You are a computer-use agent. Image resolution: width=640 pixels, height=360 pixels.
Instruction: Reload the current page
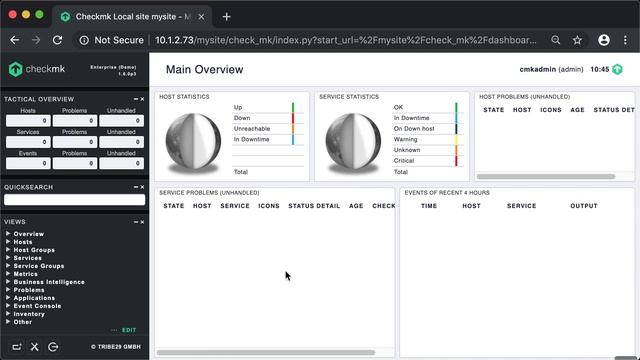coord(58,40)
